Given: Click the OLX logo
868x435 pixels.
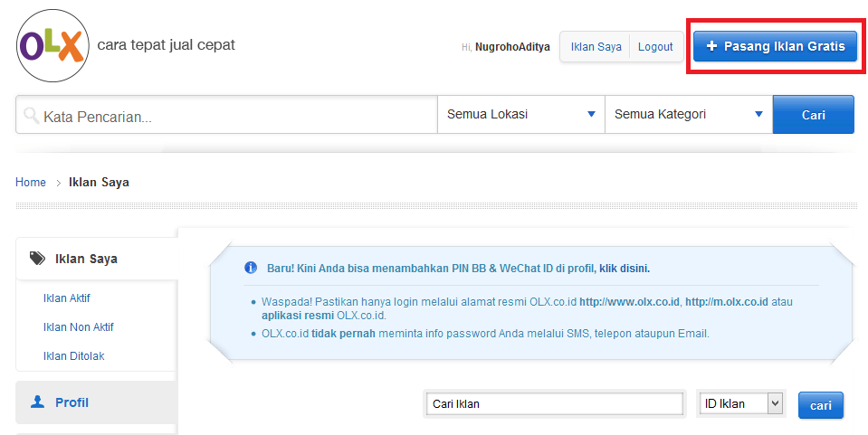Looking at the screenshot, I should point(52,45).
